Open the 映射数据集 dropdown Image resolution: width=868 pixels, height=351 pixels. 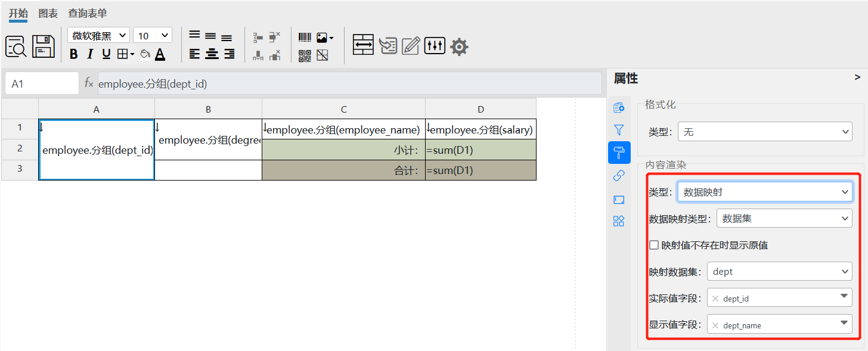pos(780,271)
